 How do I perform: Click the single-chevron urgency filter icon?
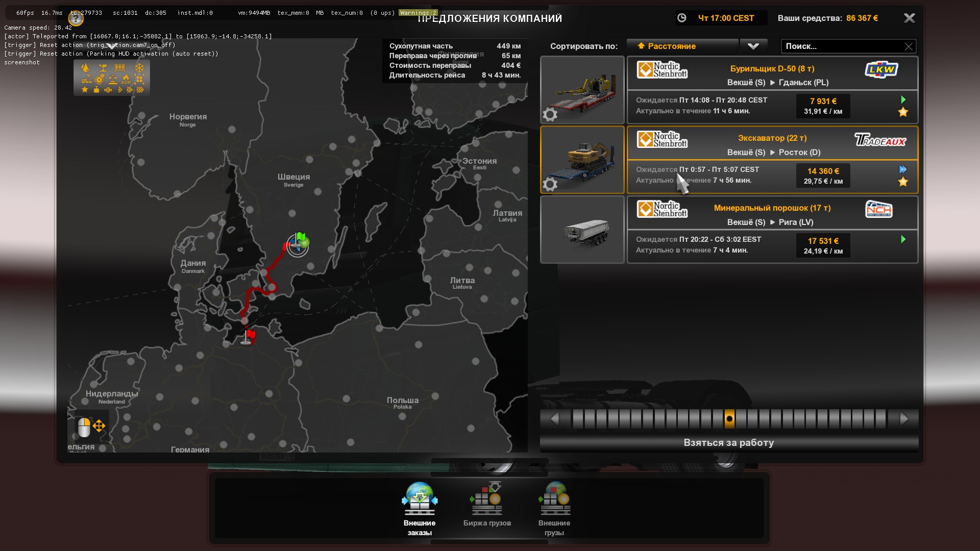(x=120, y=90)
